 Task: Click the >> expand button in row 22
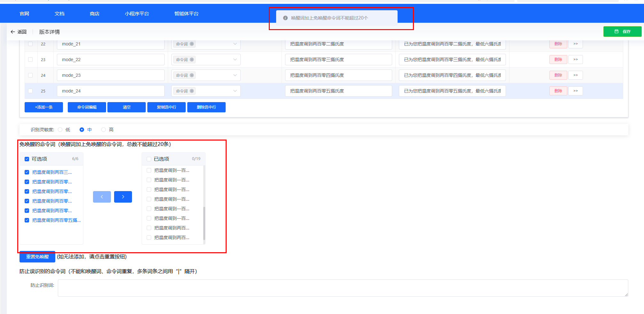(575, 44)
